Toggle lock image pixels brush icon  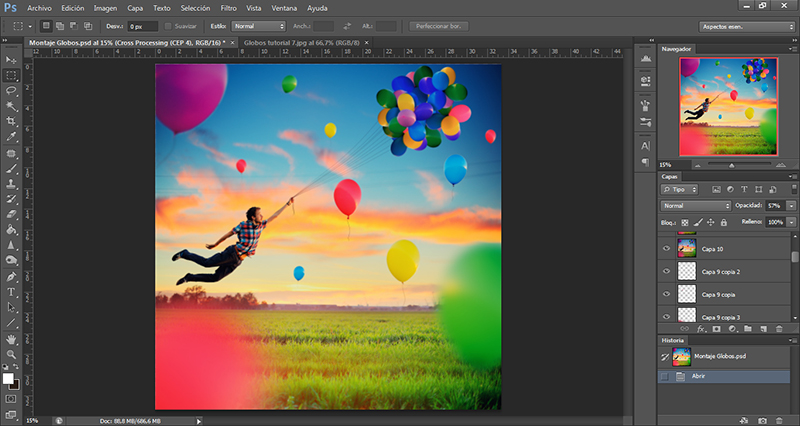tap(697, 222)
